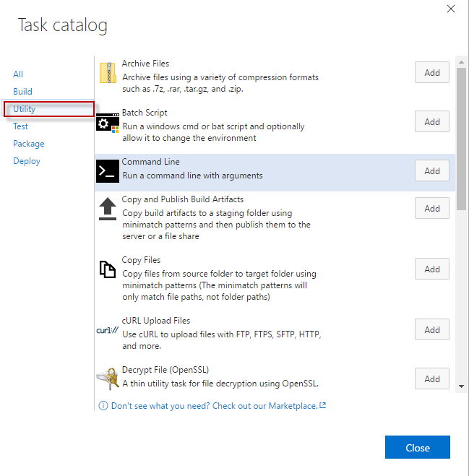Viewport: 469px width, 476px height.
Task: Click the Copy Files documents icon
Action: (108, 269)
